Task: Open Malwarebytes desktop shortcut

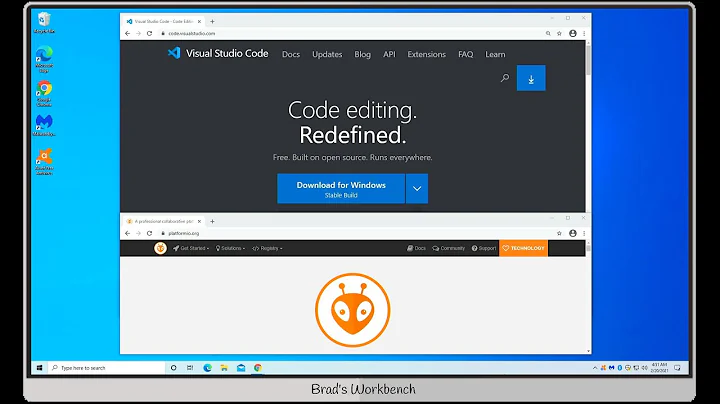Action: (x=44, y=125)
